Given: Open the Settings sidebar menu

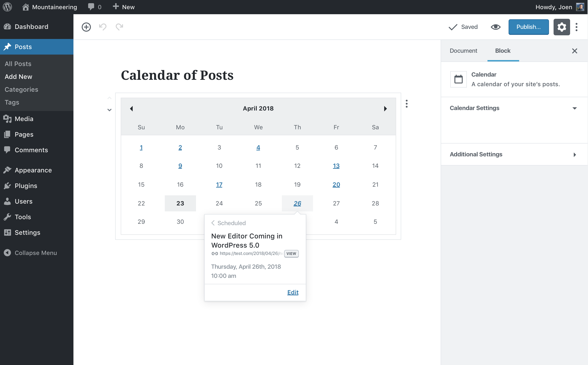Looking at the screenshot, I should pos(37,232).
